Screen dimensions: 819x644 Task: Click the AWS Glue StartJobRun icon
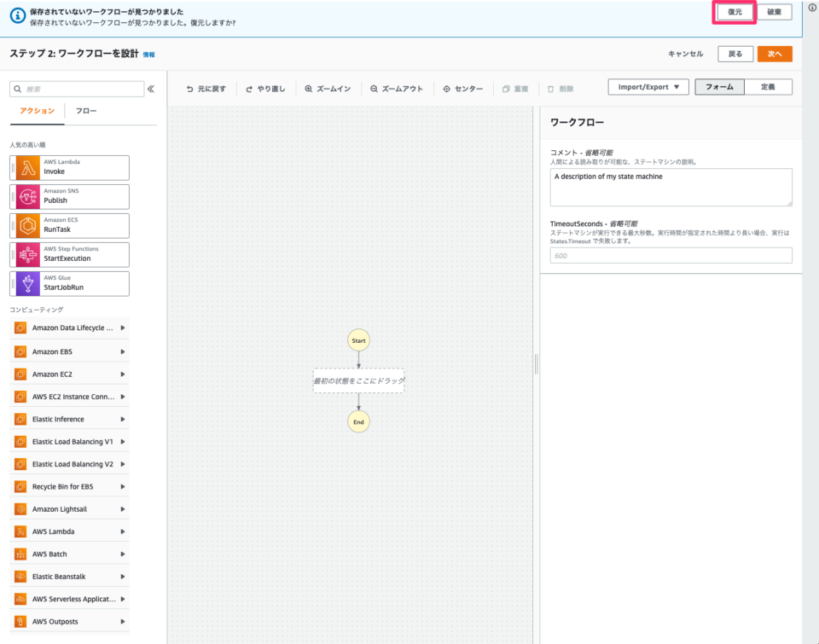coord(27,283)
